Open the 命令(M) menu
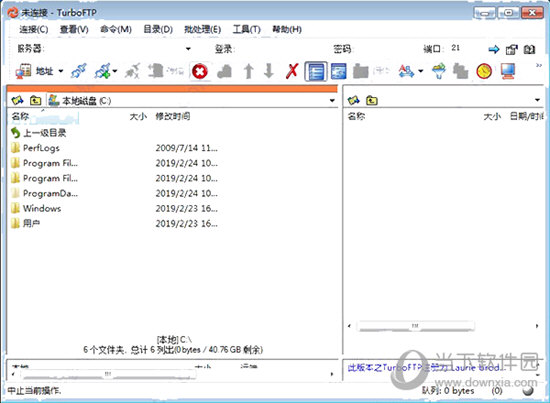The height and width of the screenshot is (403, 550). point(116,29)
